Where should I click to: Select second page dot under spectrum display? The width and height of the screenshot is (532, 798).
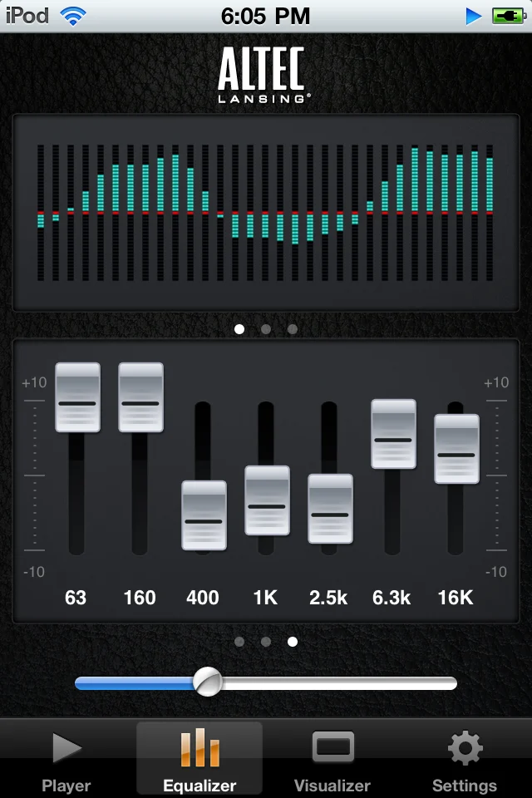266,329
